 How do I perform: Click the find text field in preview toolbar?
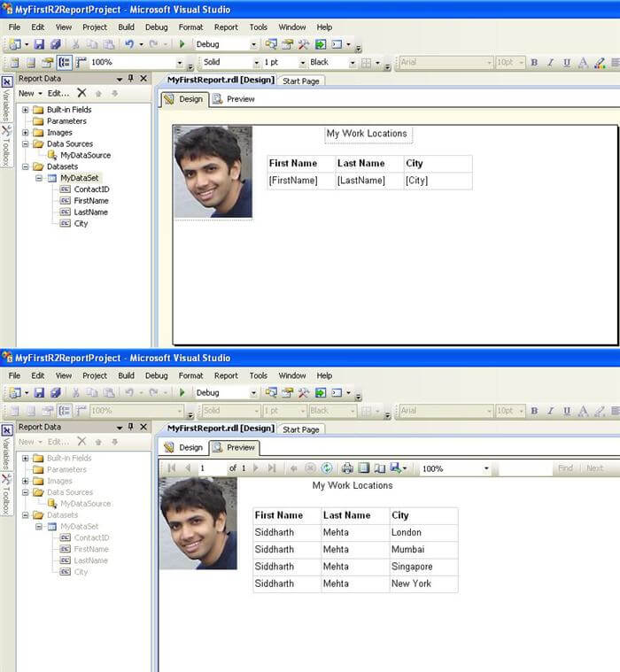click(x=525, y=468)
